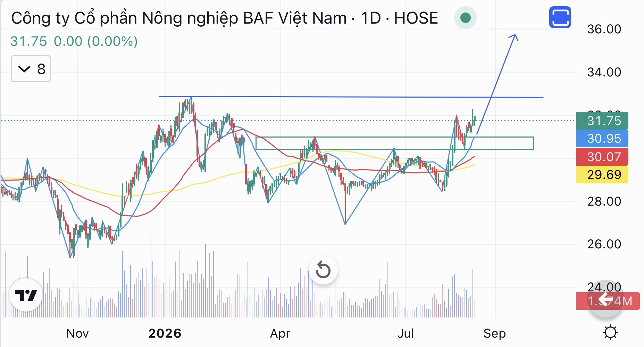Image resolution: width=644 pixels, height=347 pixels.
Task: Tap the Jul label on the time axis
Action: coord(405,333)
